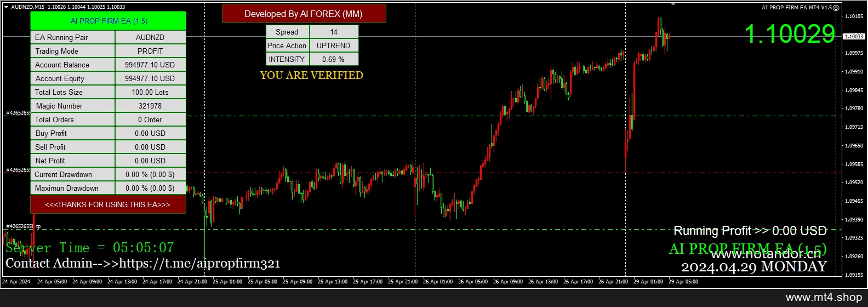This screenshot has width=868, height=307.
Task: Click the chart shift triangle marker
Action: pos(673,4)
